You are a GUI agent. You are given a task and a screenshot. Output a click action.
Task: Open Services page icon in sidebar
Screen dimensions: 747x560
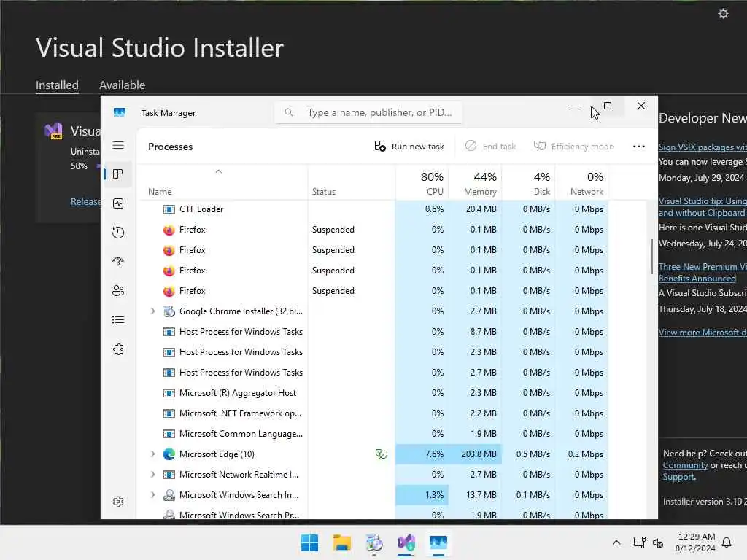click(x=118, y=349)
